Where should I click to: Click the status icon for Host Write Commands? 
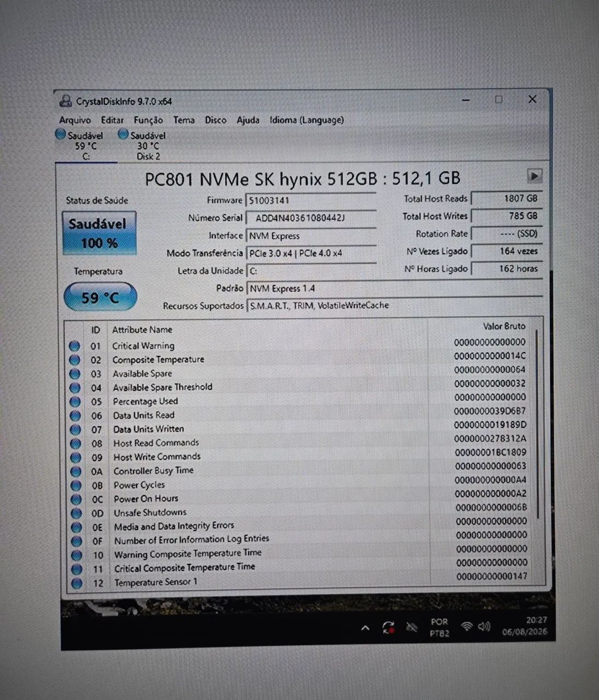point(76,458)
